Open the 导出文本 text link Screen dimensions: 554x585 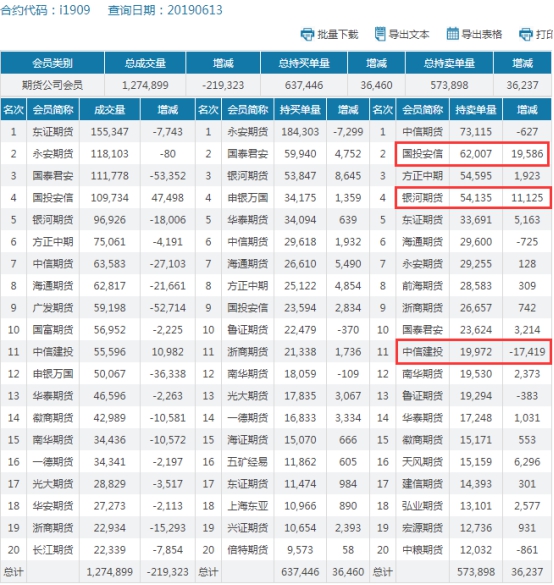coord(409,35)
